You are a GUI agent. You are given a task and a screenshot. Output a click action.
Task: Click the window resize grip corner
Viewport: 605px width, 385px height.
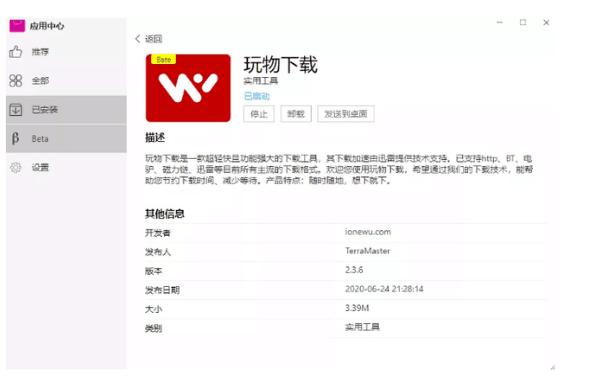[x=553, y=368]
